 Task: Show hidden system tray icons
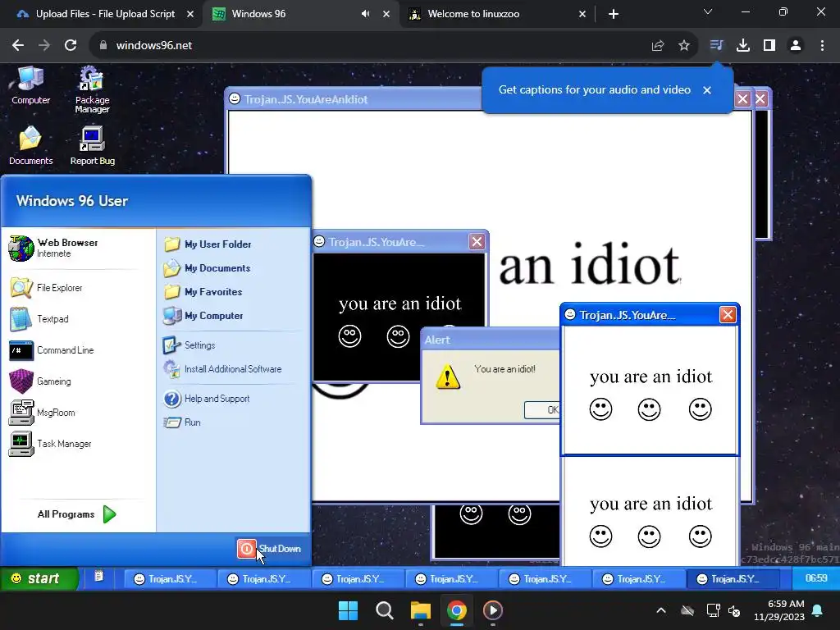661,610
